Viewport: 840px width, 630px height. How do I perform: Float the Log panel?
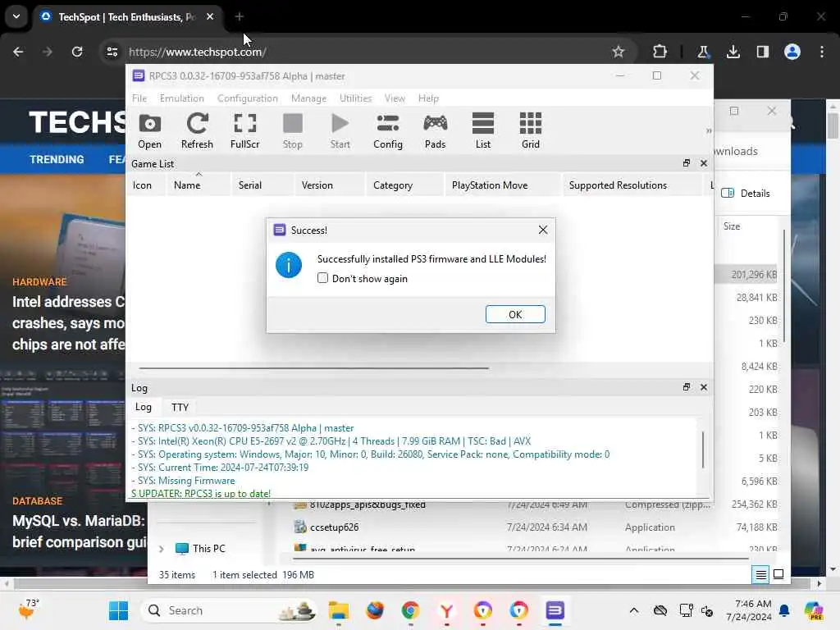(x=687, y=387)
